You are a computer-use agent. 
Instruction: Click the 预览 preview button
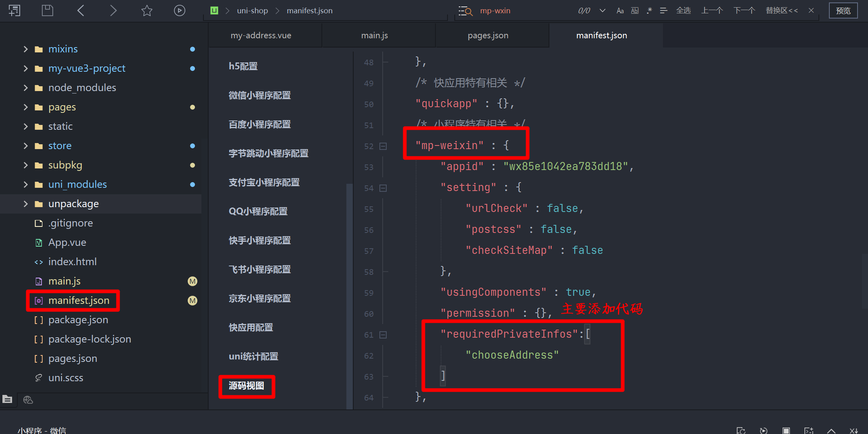pos(843,11)
